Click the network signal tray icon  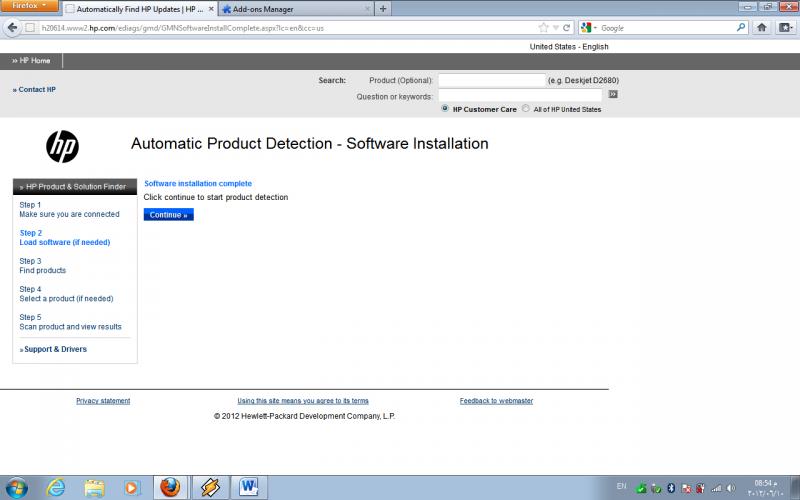[716, 488]
